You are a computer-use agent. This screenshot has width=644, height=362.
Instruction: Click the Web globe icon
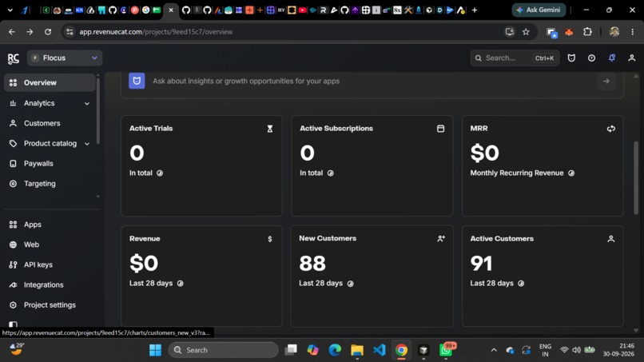(13, 245)
